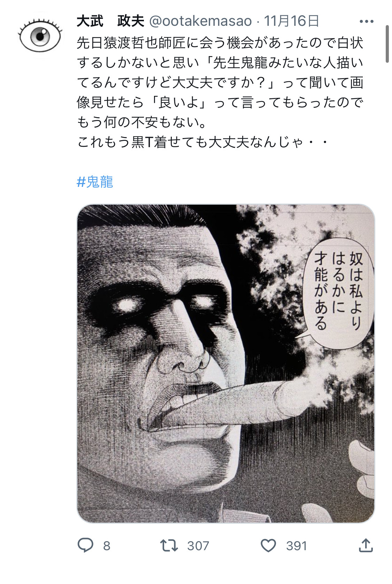Tap the retweet arrows icon
The height and width of the screenshot is (584, 392).
click(x=169, y=545)
